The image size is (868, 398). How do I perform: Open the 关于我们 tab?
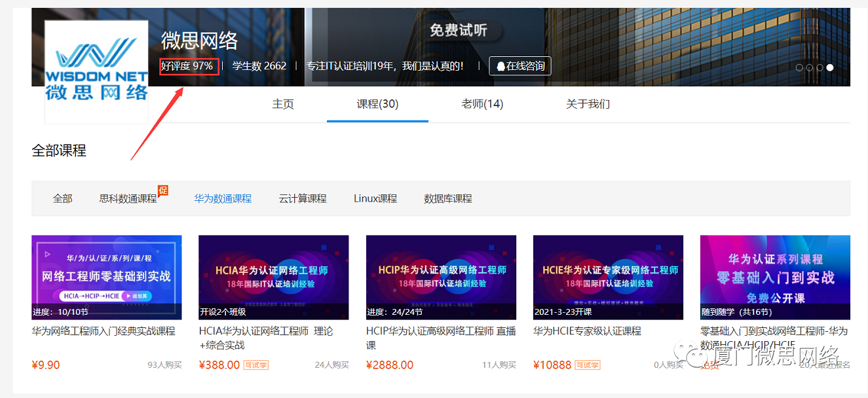click(588, 104)
